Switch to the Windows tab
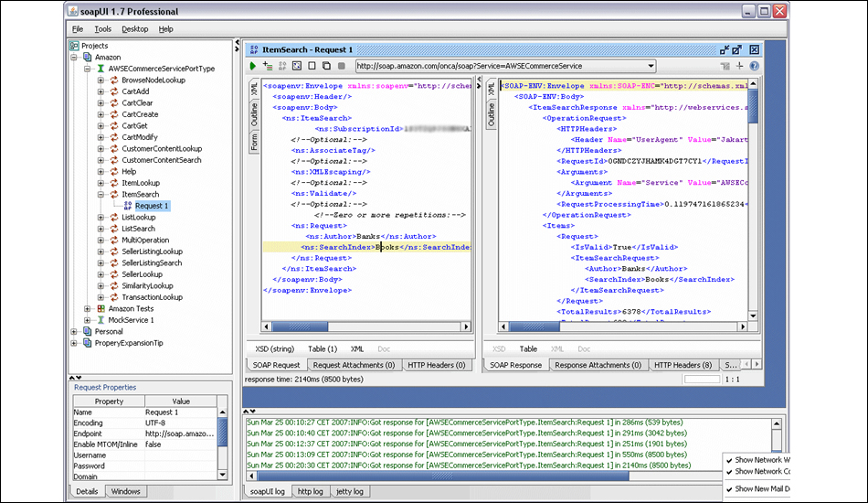Screen dimensions: 868x503 (126, 491)
